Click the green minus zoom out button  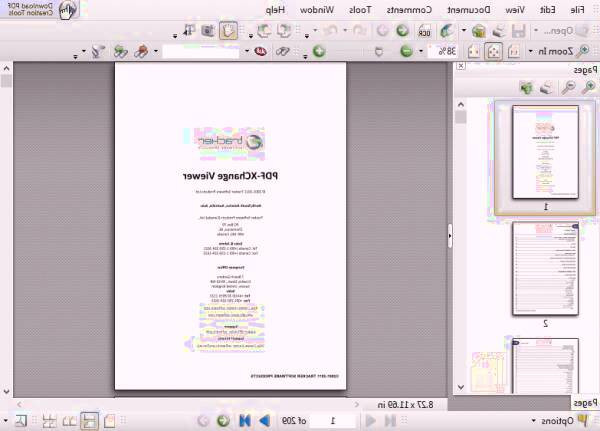click(x=406, y=51)
